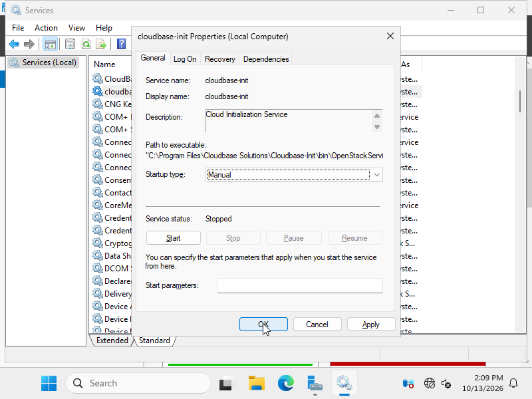Image resolution: width=532 pixels, height=399 pixels.
Task: Switch to the Log On tab
Action: click(185, 59)
